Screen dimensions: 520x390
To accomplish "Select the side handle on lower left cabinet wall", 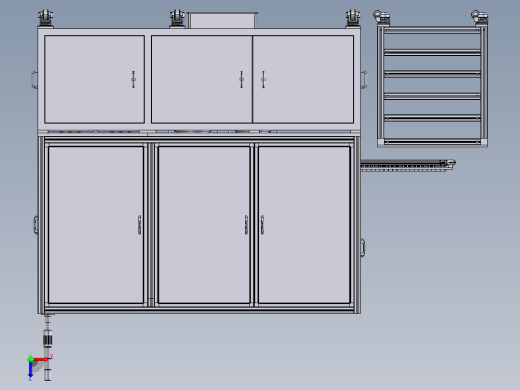I will coord(36,225).
